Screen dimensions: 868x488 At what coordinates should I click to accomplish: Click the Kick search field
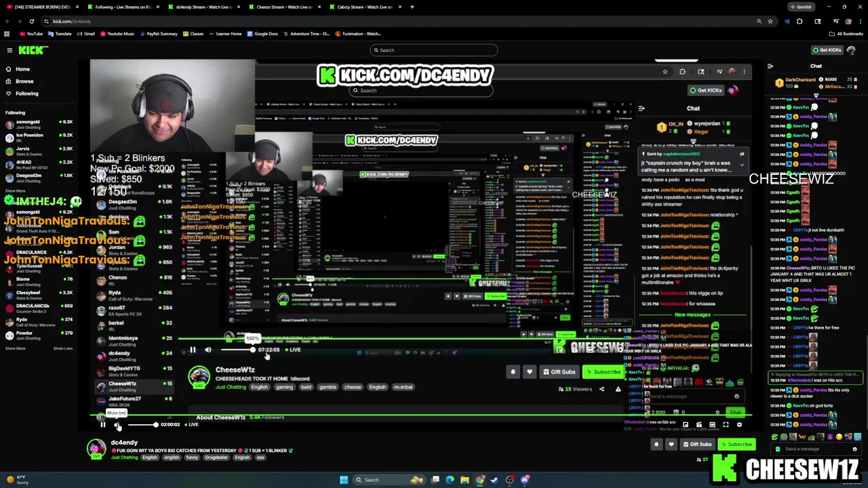tap(434, 50)
